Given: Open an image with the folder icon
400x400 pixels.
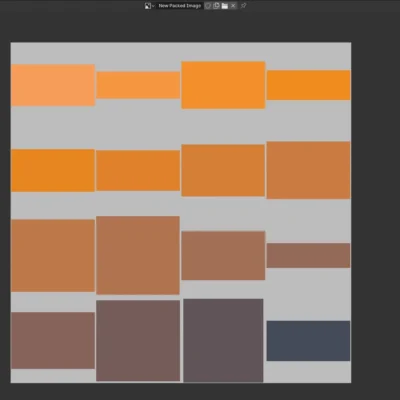Looking at the screenshot, I should [225, 6].
